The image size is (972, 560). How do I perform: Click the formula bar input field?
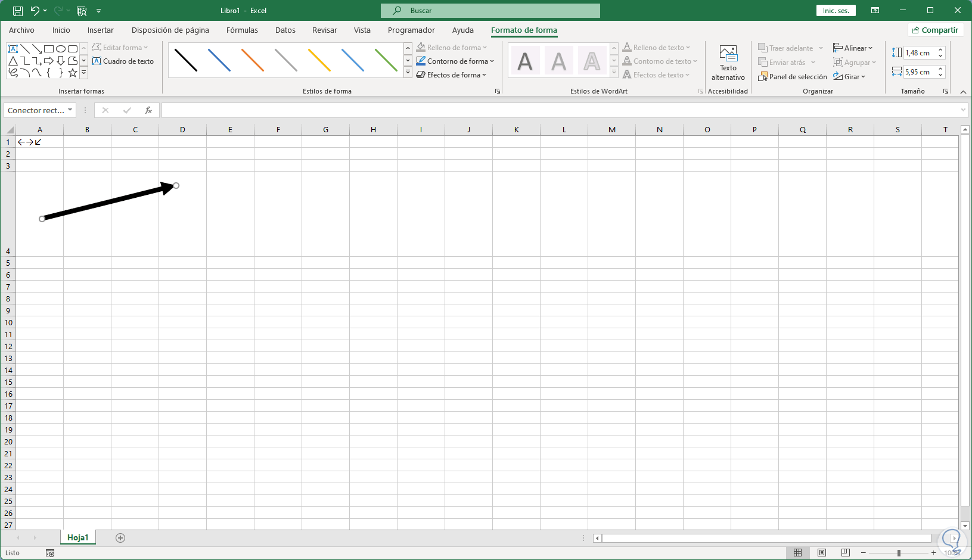(x=560, y=110)
